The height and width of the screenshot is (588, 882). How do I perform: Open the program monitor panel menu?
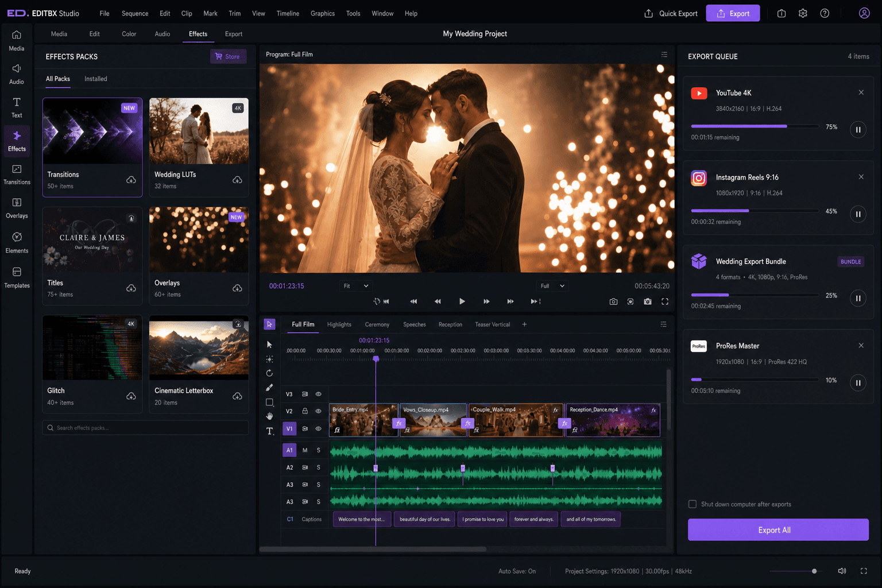click(x=664, y=55)
